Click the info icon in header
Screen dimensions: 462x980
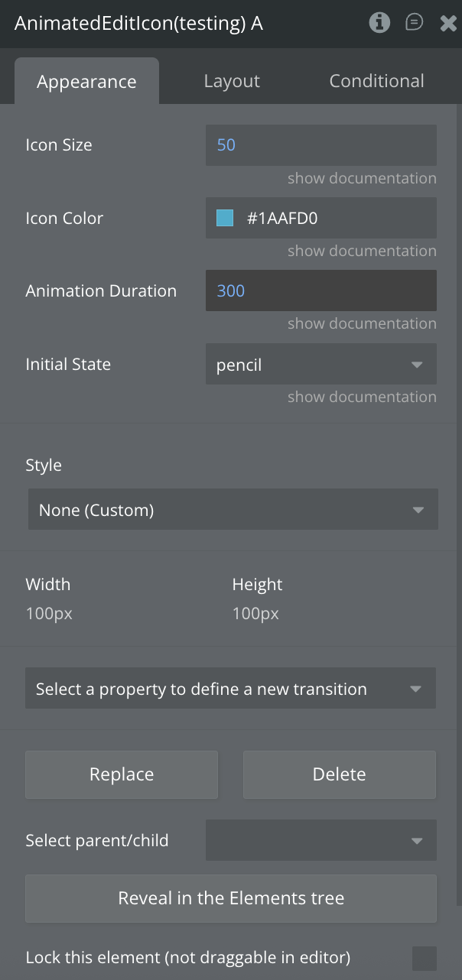(x=379, y=22)
